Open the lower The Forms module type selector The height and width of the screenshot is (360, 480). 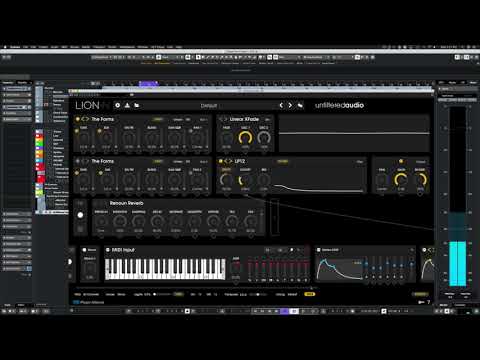point(103,161)
